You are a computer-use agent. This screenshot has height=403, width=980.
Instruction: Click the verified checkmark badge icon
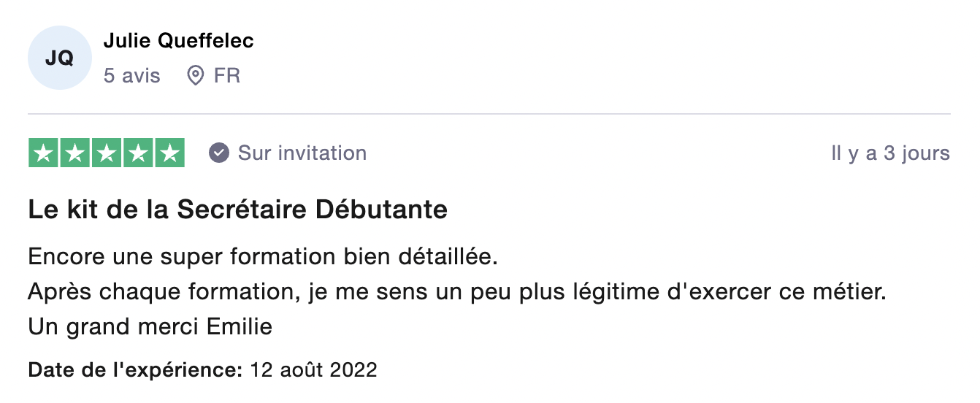[x=218, y=153]
